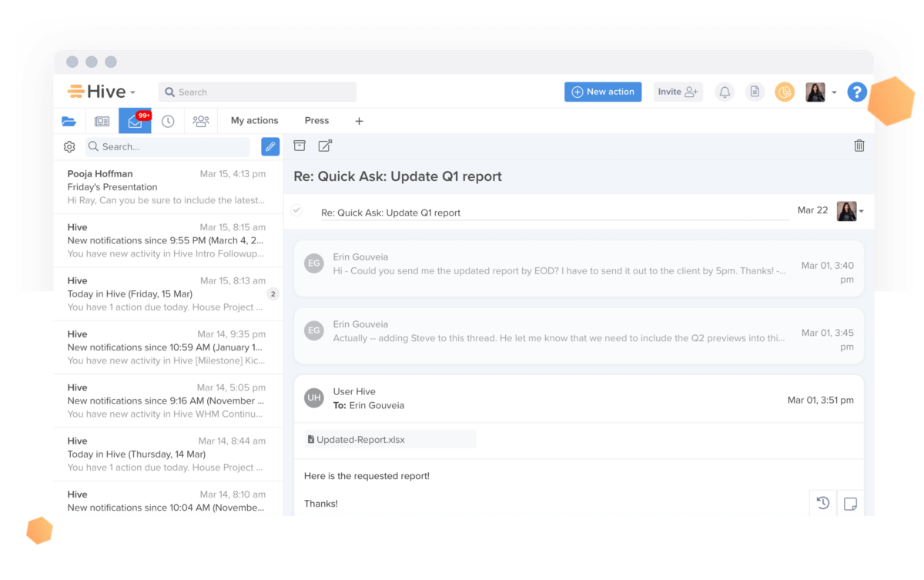Open the mail inbox icon with 99+ badge
924x580 pixels.
point(135,121)
